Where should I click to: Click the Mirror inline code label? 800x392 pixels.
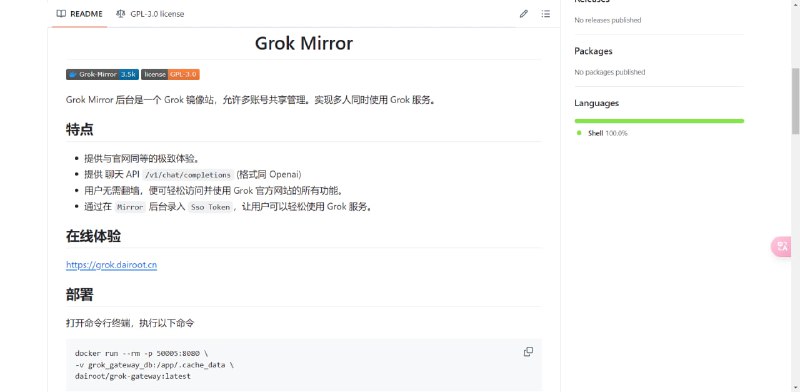[130, 207]
